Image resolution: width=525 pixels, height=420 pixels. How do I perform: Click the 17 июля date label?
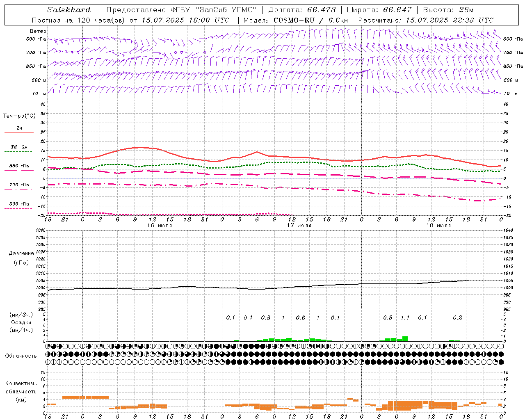299,226
